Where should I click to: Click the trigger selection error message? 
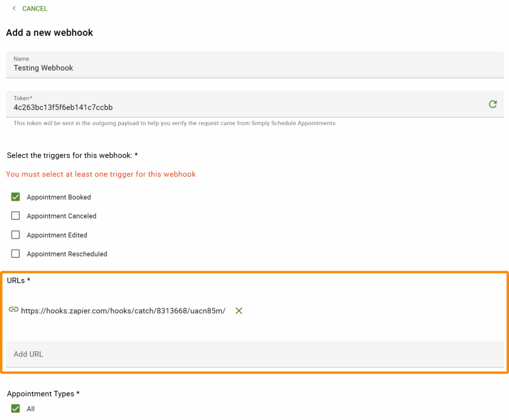[x=101, y=174]
